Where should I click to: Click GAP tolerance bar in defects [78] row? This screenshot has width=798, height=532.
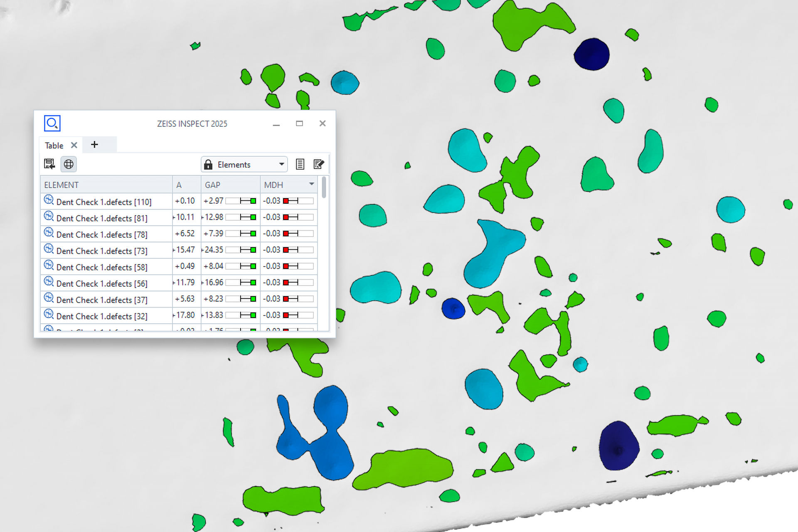[241, 234]
